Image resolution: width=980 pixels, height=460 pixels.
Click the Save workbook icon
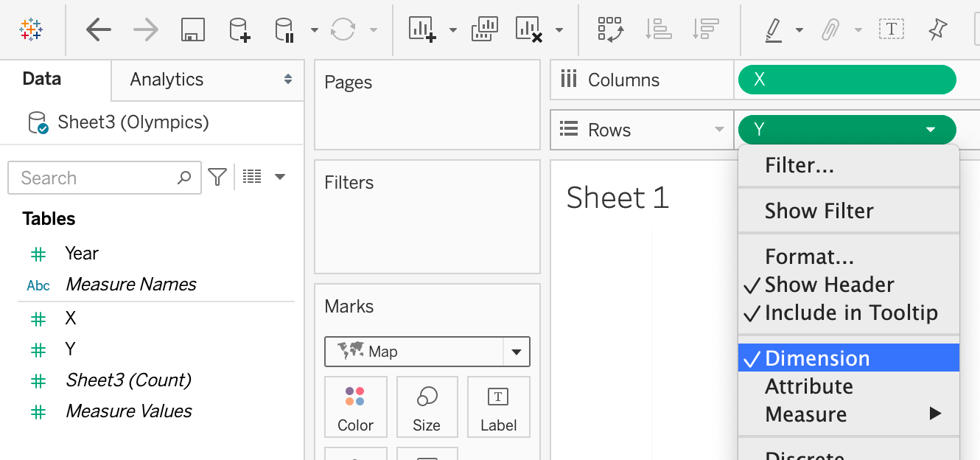192,29
